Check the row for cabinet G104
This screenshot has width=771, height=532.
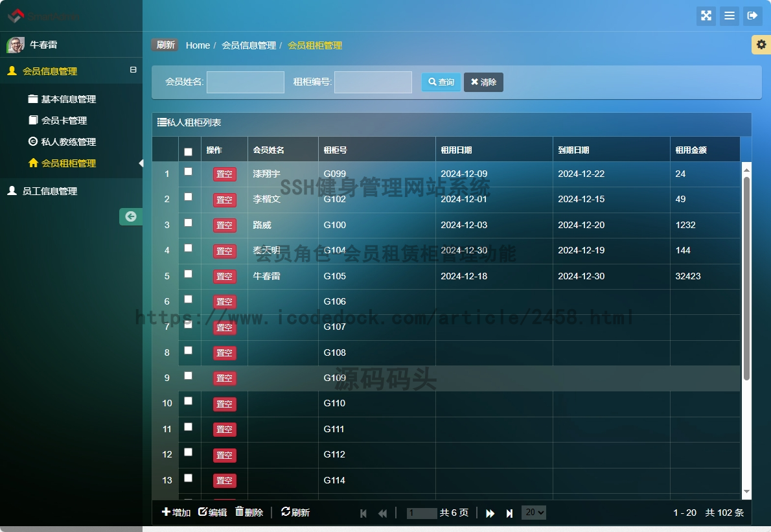(x=188, y=248)
